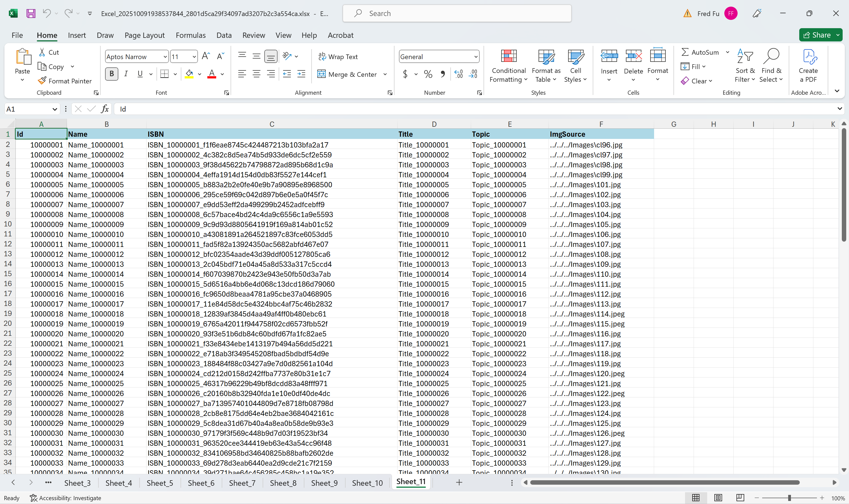This screenshot has height=504, width=849.
Task: Click the Search box in title bar
Action: [x=457, y=14]
